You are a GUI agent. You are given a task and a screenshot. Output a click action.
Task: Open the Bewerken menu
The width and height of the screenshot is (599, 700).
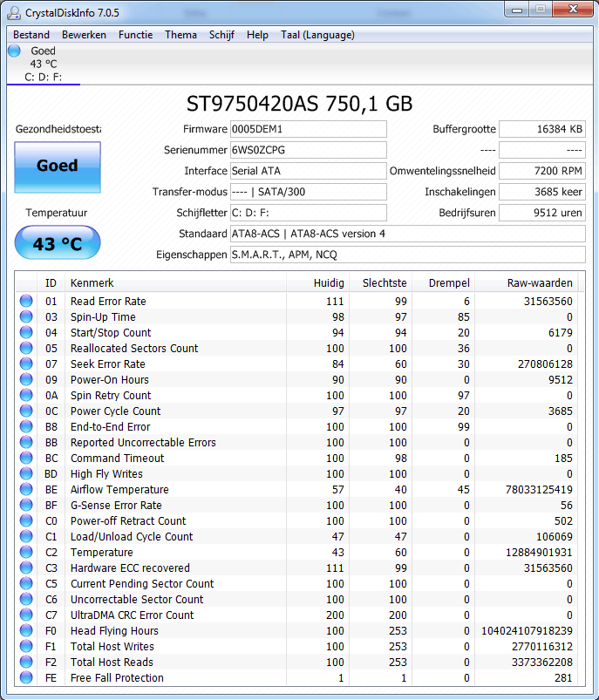(x=84, y=35)
